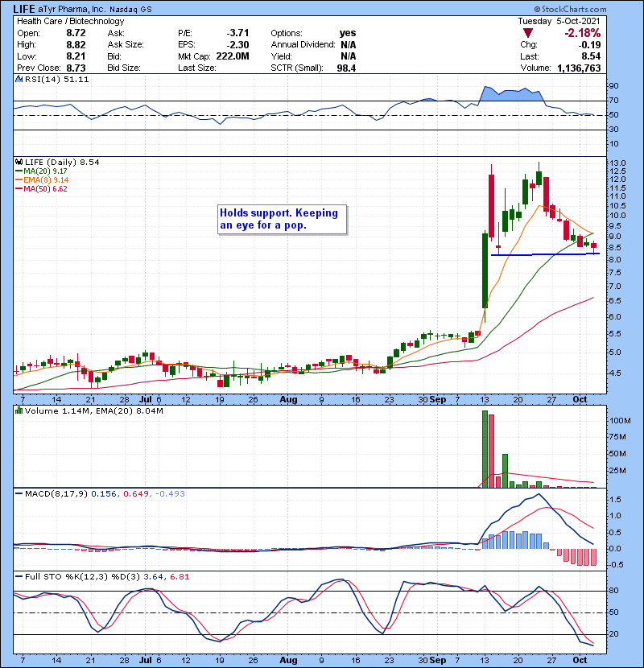Click the Chg -0.19 value

pyautogui.click(x=590, y=45)
